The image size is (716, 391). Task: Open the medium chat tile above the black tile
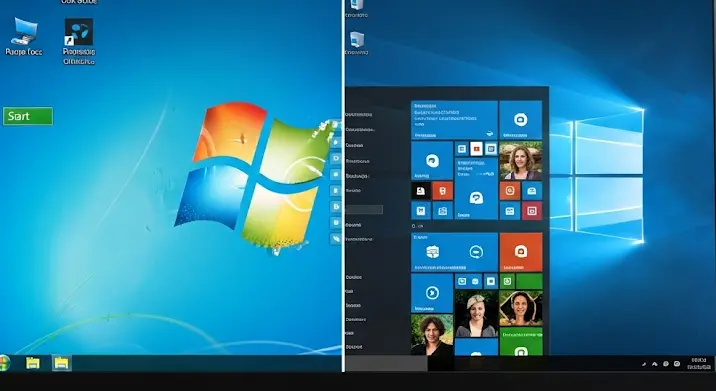point(432,160)
